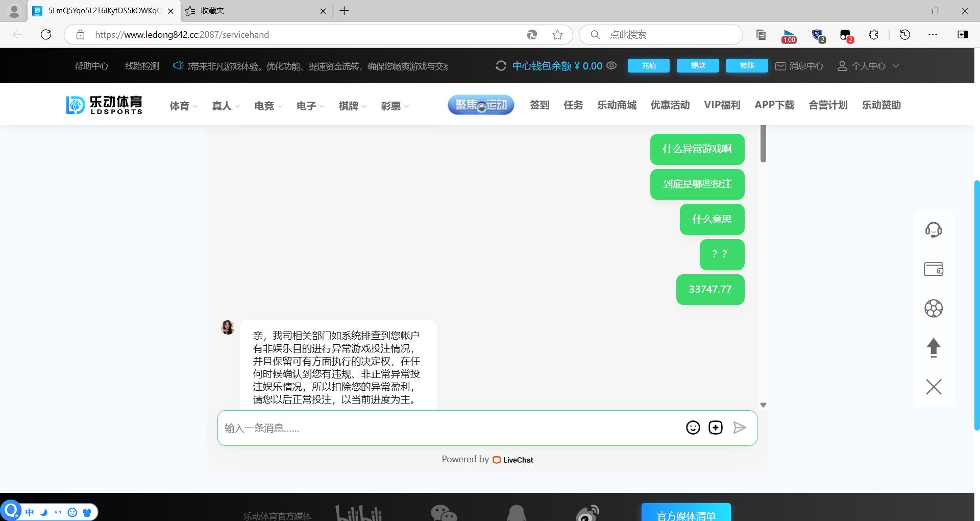Click the chat vertical scrollbar thumb
The image size is (980, 521).
coord(763,144)
